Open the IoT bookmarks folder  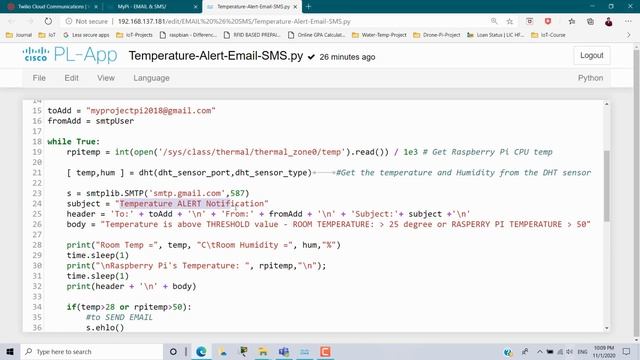coord(47,35)
